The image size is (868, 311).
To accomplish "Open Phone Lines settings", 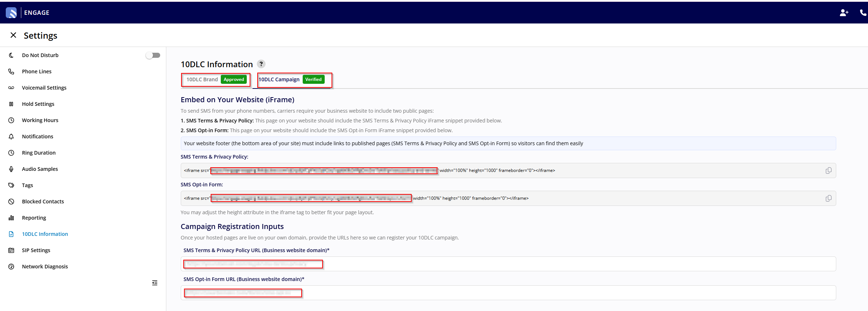I will pyautogui.click(x=36, y=72).
